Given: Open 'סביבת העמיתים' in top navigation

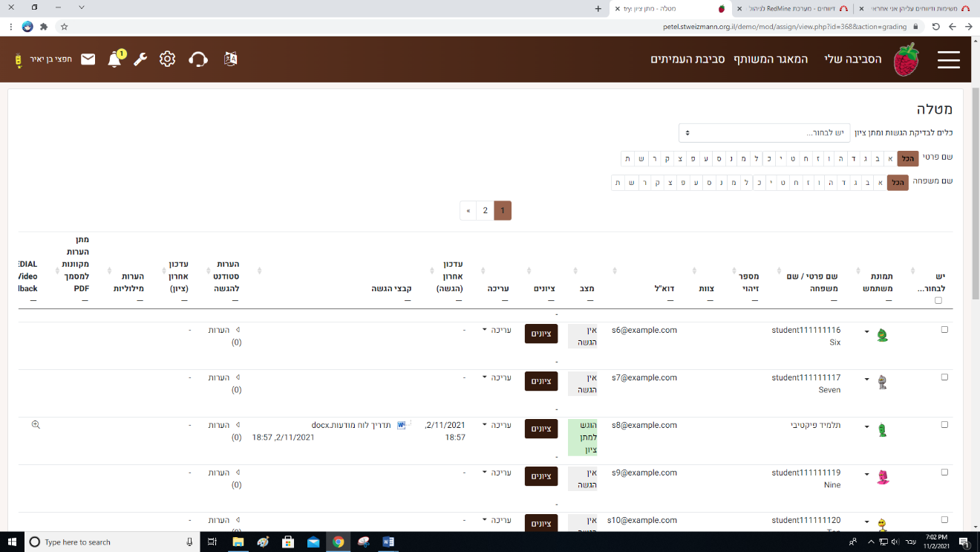Looking at the screenshot, I should pos(687,59).
